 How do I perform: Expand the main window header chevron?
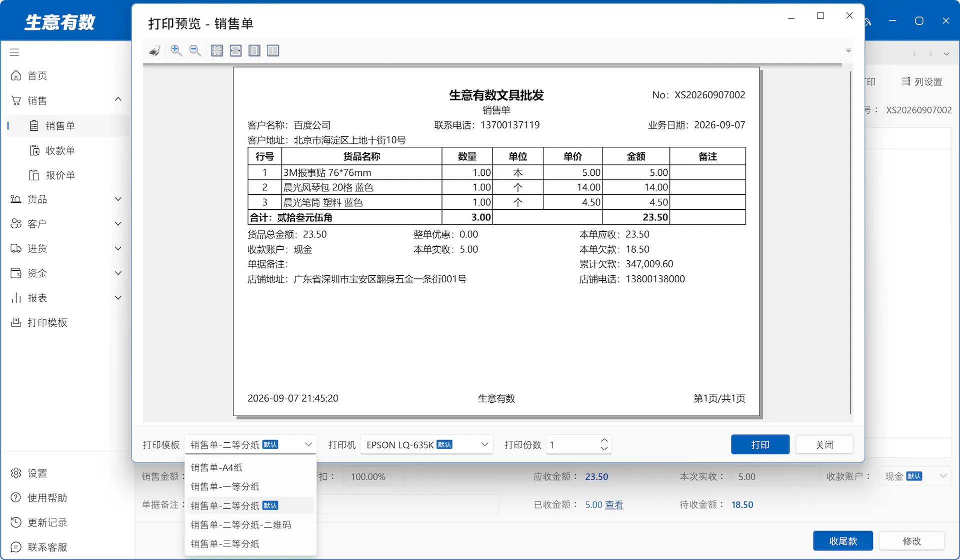click(x=946, y=54)
